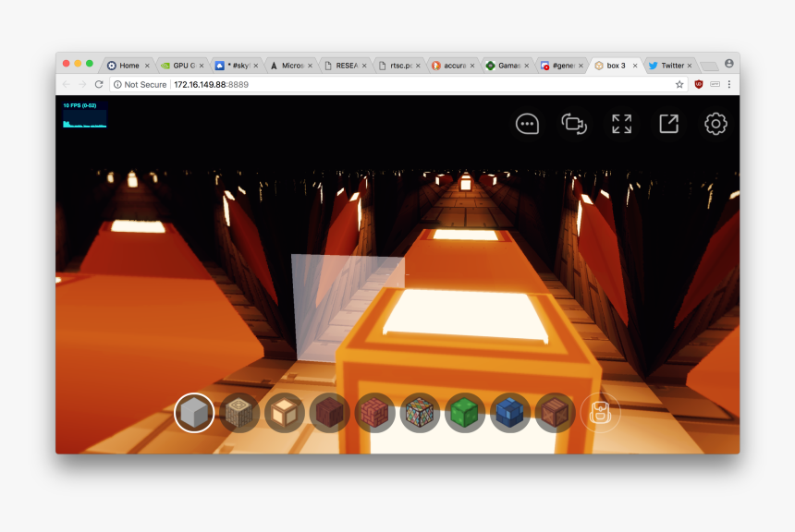Switch to the rtsc.pc tab
Viewport: 795px width, 532px height.
[400, 66]
